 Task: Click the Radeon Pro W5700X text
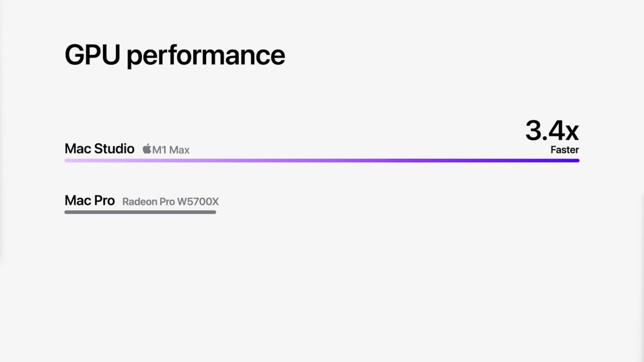tap(170, 202)
